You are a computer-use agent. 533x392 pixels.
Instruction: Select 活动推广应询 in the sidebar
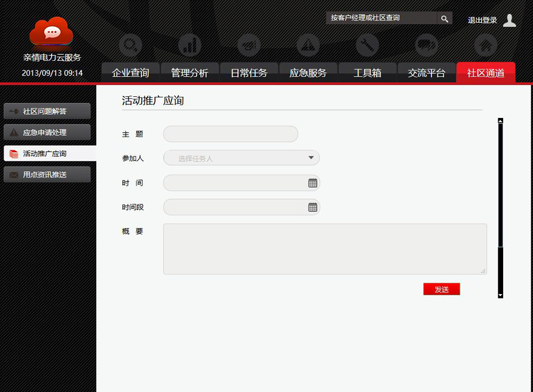tap(50, 153)
